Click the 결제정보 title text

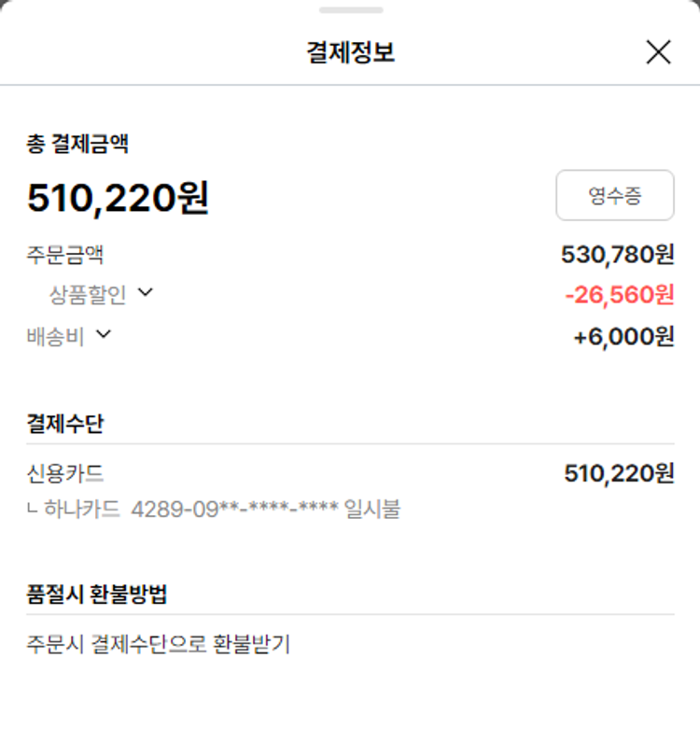pos(350,52)
